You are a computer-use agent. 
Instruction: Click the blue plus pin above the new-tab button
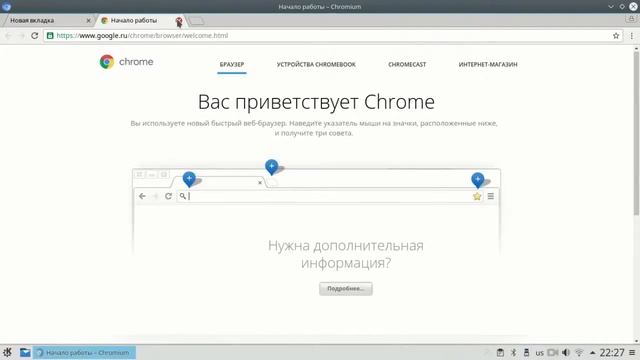tap(271, 167)
